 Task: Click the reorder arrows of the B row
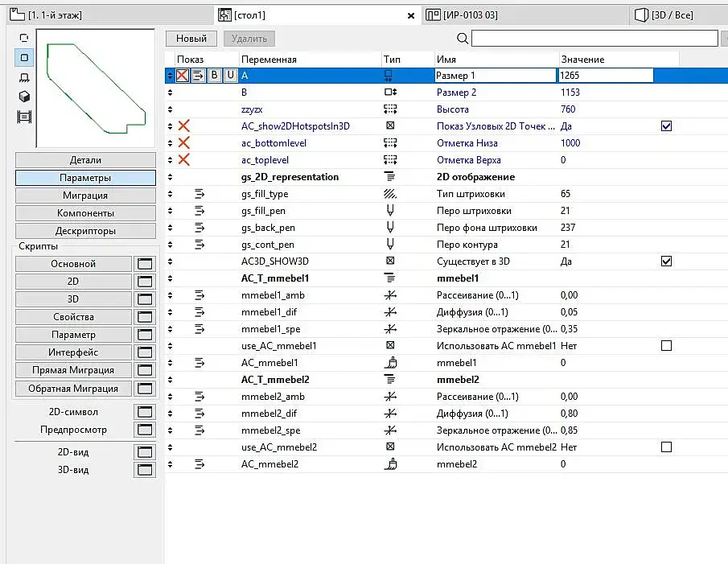[x=170, y=93]
